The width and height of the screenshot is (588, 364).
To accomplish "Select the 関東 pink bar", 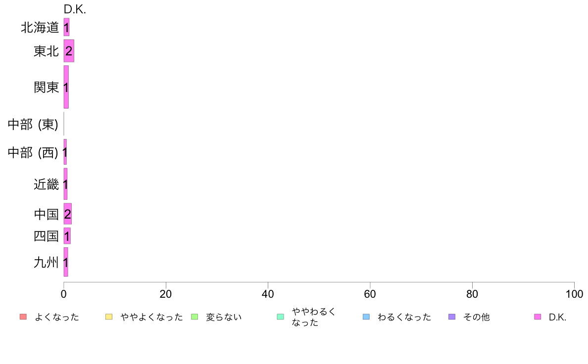I will (x=66, y=87).
